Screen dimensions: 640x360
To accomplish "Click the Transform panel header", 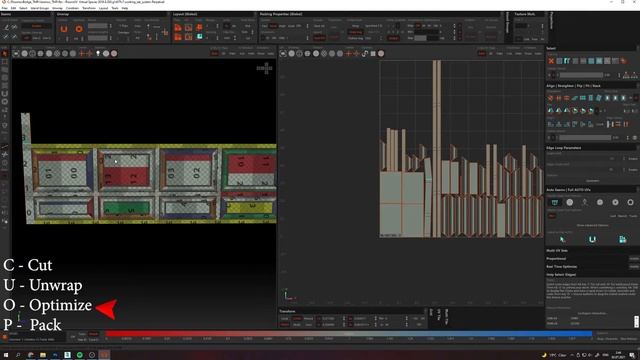I will [x=352, y=311].
